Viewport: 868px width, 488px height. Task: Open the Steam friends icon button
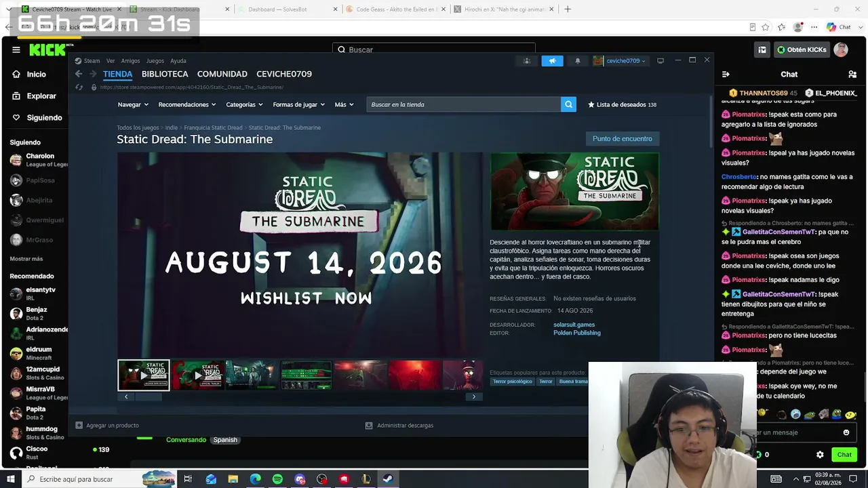526,61
